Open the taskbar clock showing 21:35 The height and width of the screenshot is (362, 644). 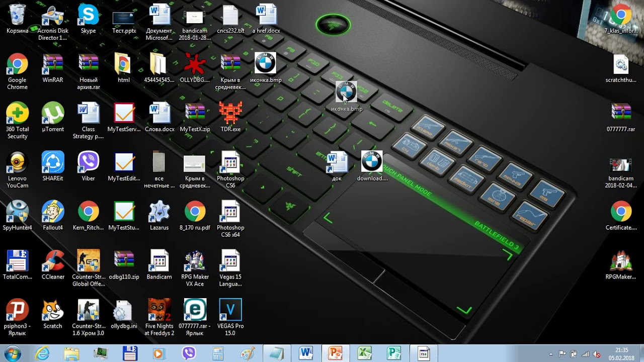(621, 353)
